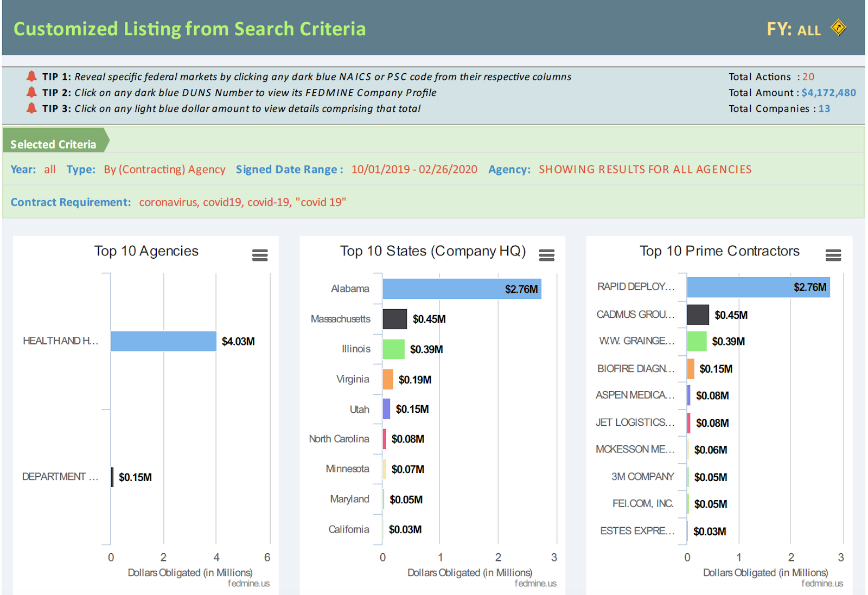The image size is (868, 595).
Task: Click the 'North Carolina' state label
Action: (x=339, y=439)
